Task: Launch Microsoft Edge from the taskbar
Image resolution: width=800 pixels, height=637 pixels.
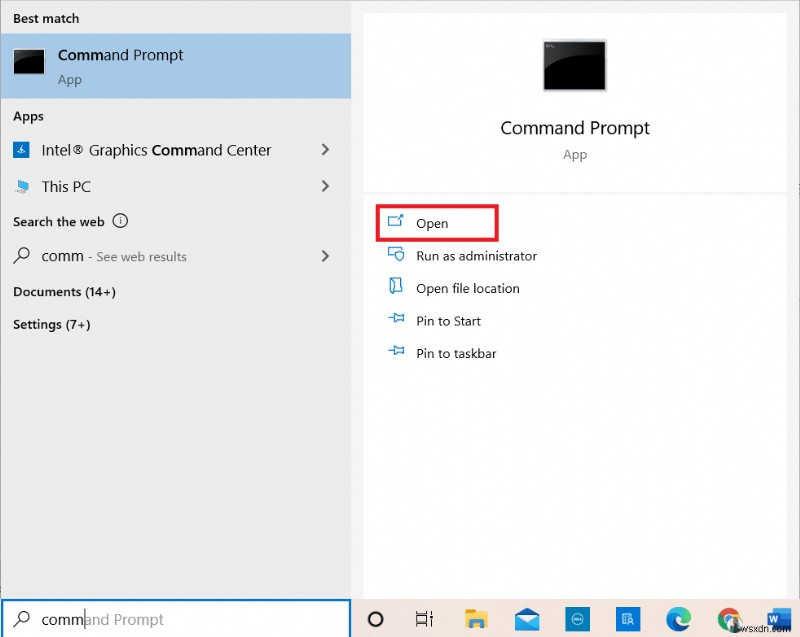Action: (x=678, y=619)
